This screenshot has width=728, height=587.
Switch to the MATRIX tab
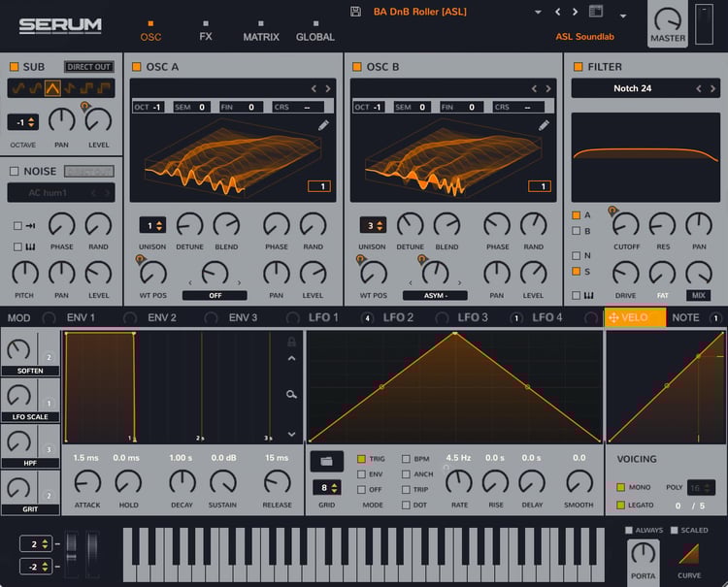[x=261, y=37]
